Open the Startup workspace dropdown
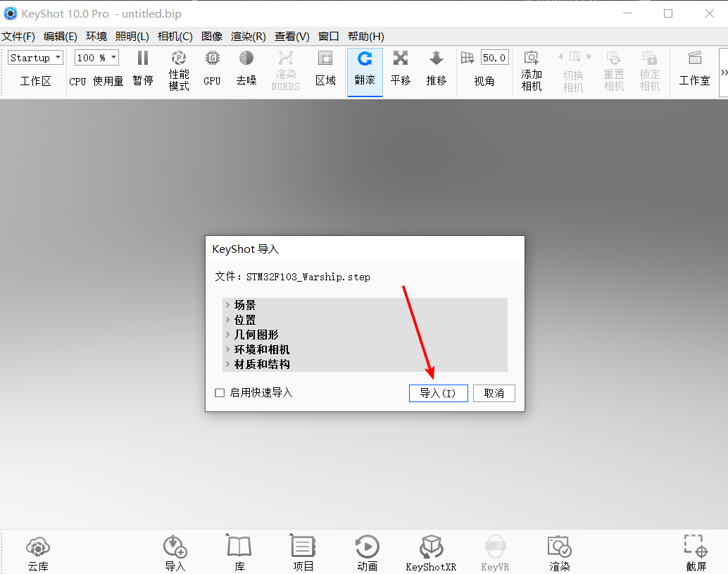Screen dimensions: 728x574 pyautogui.click(x=36, y=58)
